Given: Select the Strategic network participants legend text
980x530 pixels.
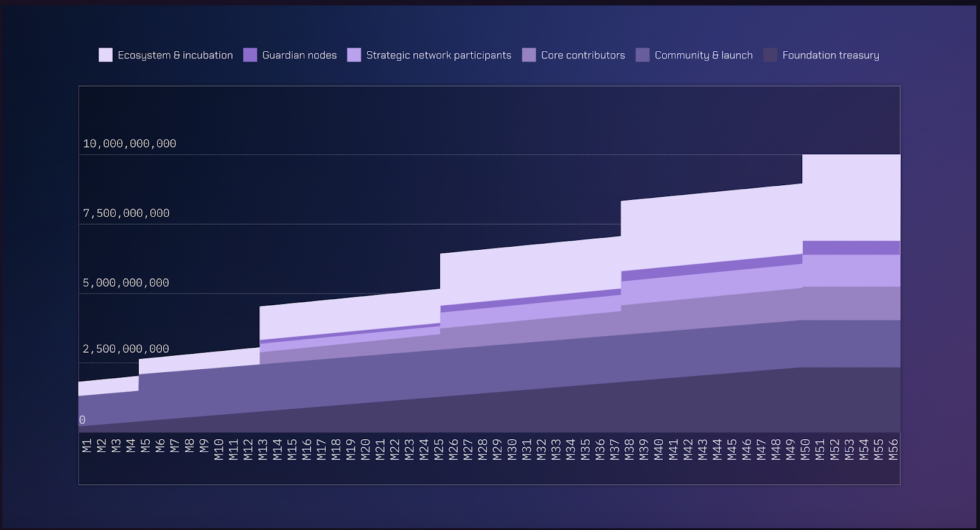Looking at the screenshot, I should click(439, 55).
